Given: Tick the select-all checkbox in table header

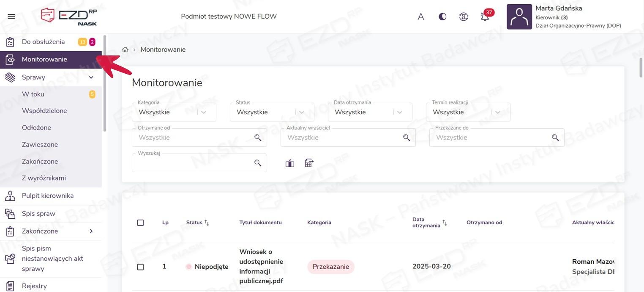Looking at the screenshot, I should pyautogui.click(x=141, y=223).
